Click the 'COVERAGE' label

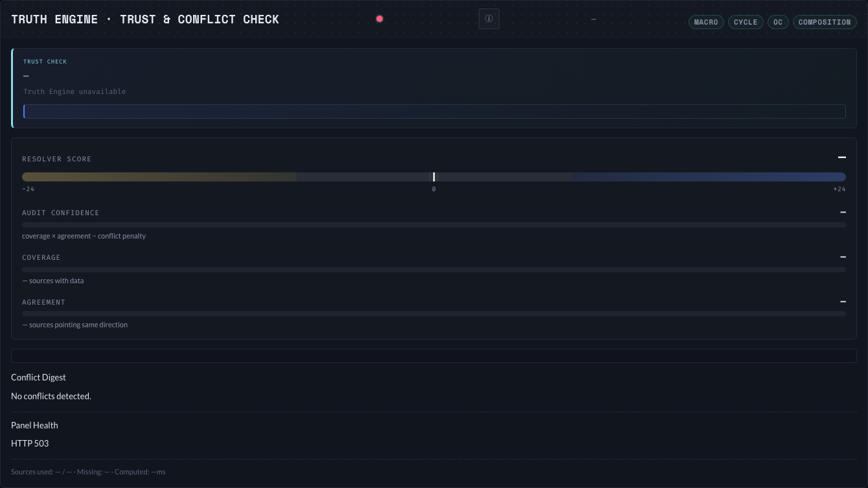[x=41, y=257]
